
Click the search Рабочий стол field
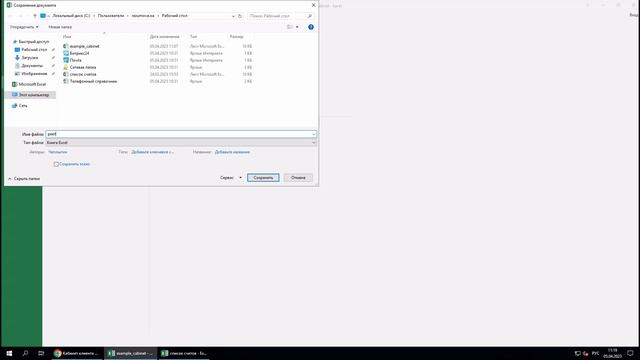tap(277, 16)
